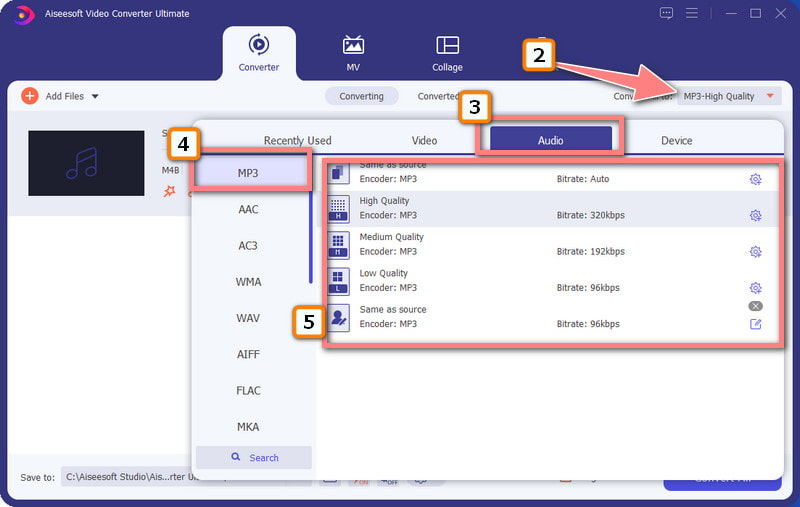
Task: Open the Collage layout icon
Action: (447, 46)
